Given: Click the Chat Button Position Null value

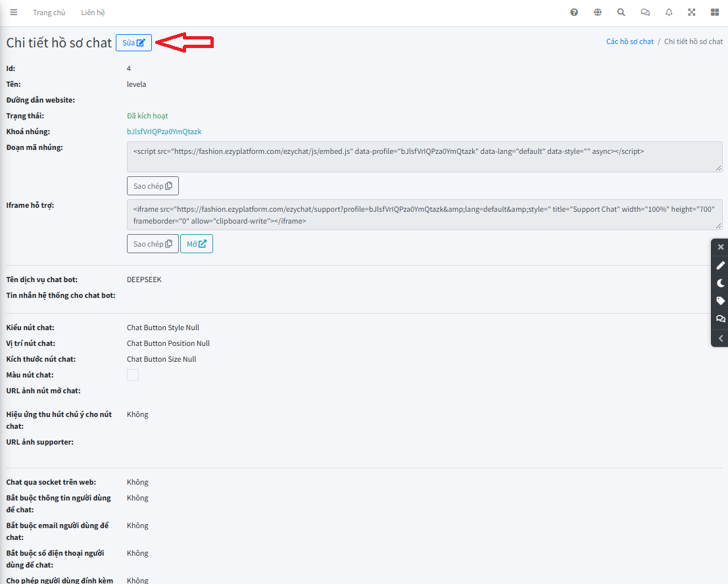Looking at the screenshot, I should (x=168, y=343).
